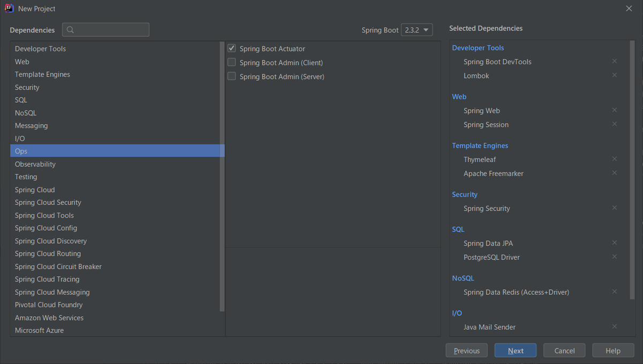Select Spring Cloud Messaging category

[x=115, y=292]
